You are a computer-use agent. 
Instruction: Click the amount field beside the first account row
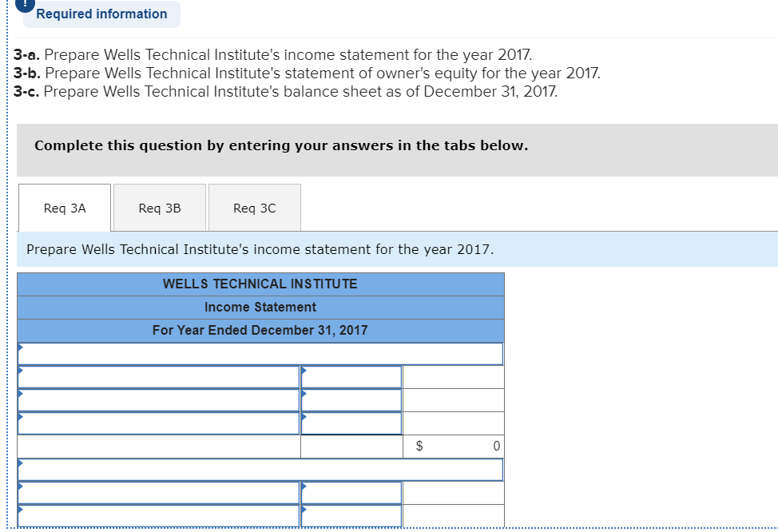[351, 377]
